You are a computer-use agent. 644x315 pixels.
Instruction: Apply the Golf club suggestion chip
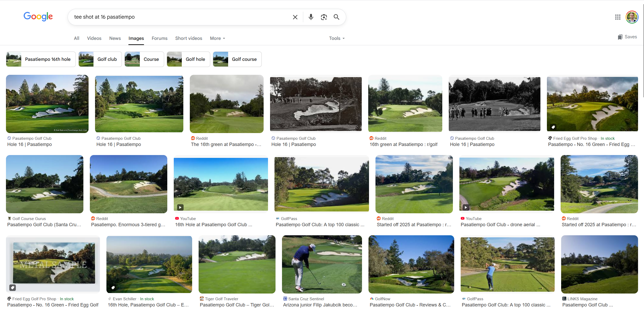pyautogui.click(x=100, y=59)
